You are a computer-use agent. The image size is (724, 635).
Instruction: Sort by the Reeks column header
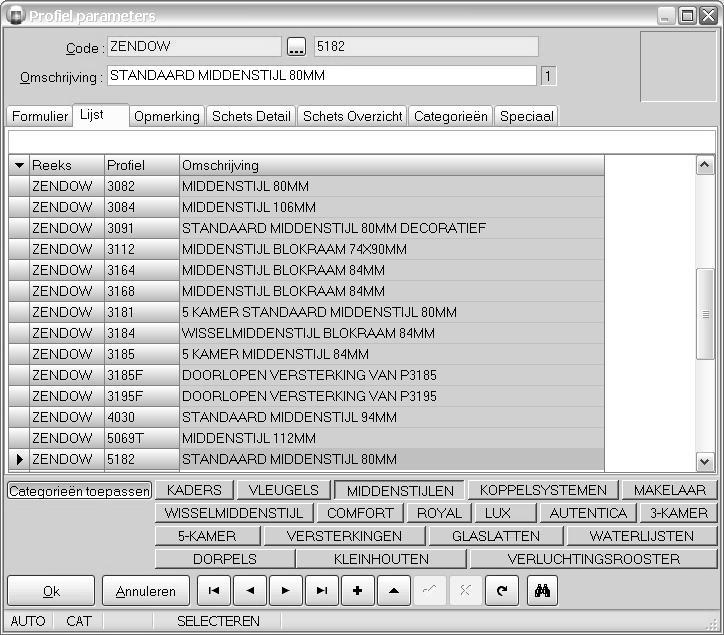(x=67, y=165)
